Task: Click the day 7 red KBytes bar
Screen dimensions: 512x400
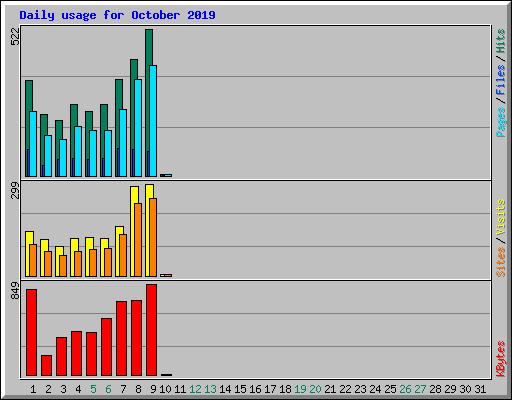Action: click(x=122, y=338)
